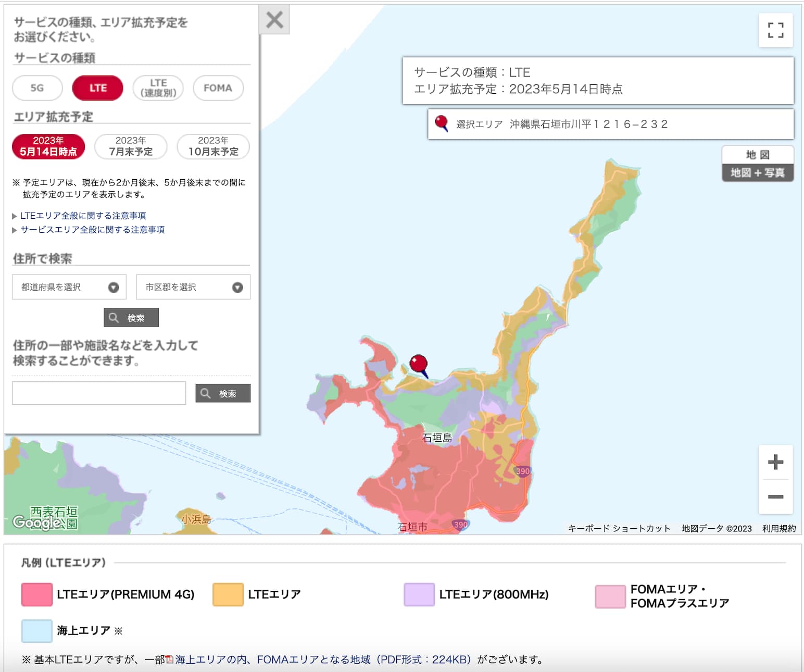The height and width of the screenshot is (672, 804).
Task: Open キーボード ショートカット link
Action: (619, 528)
